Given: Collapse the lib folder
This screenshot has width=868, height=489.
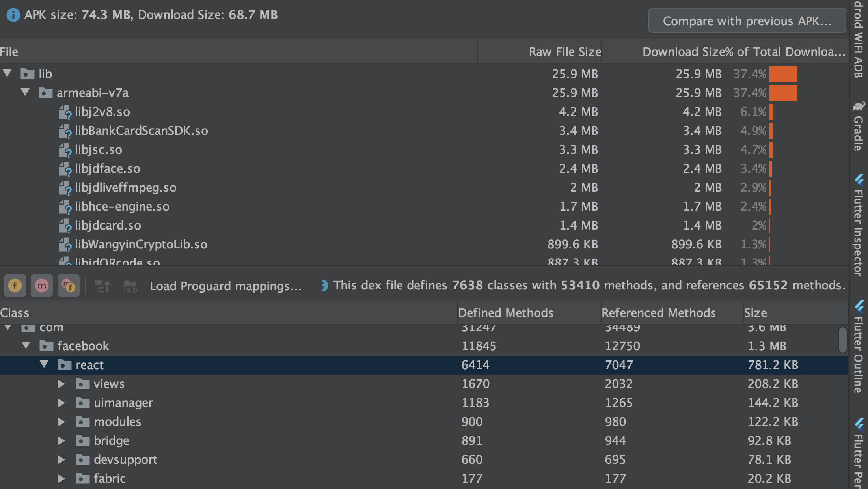Looking at the screenshot, I should pyautogui.click(x=7, y=73).
